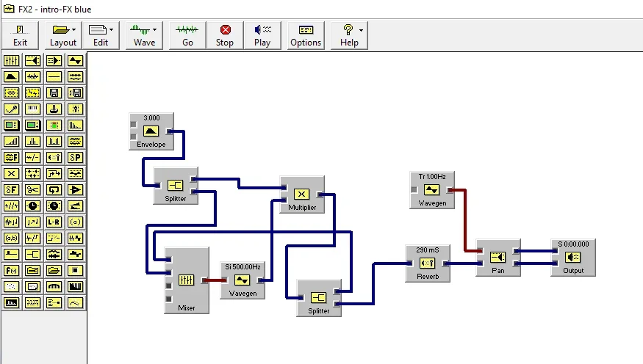Open the Options toolbar item

[x=306, y=35]
